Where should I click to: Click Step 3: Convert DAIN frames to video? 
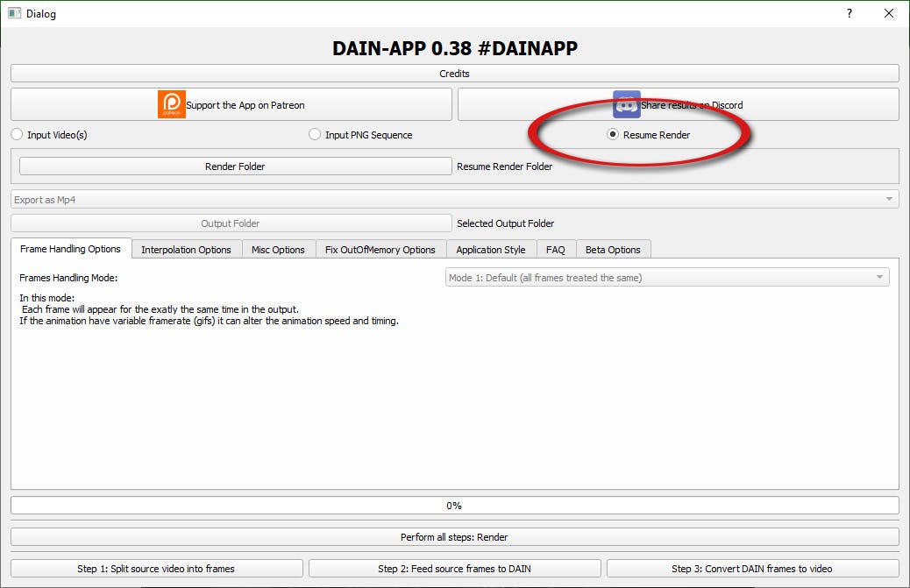753,569
